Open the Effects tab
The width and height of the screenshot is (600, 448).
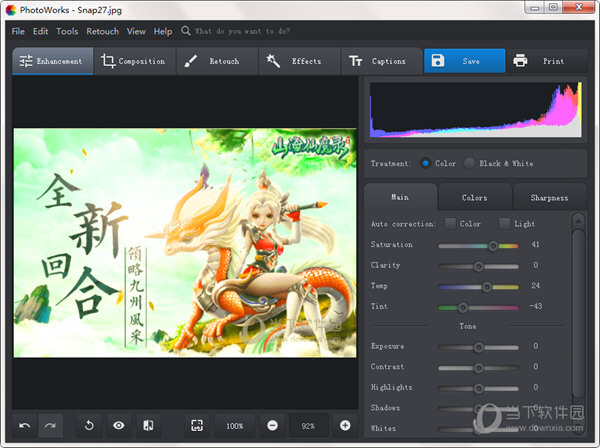(299, 61)
